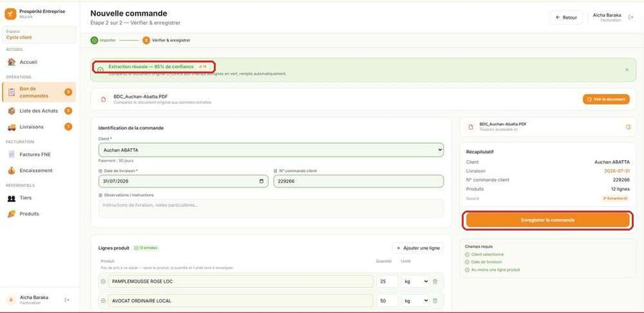644x313 pixels.
Task: Click the green Importer step circle
Action: click(x=94, y=40)
